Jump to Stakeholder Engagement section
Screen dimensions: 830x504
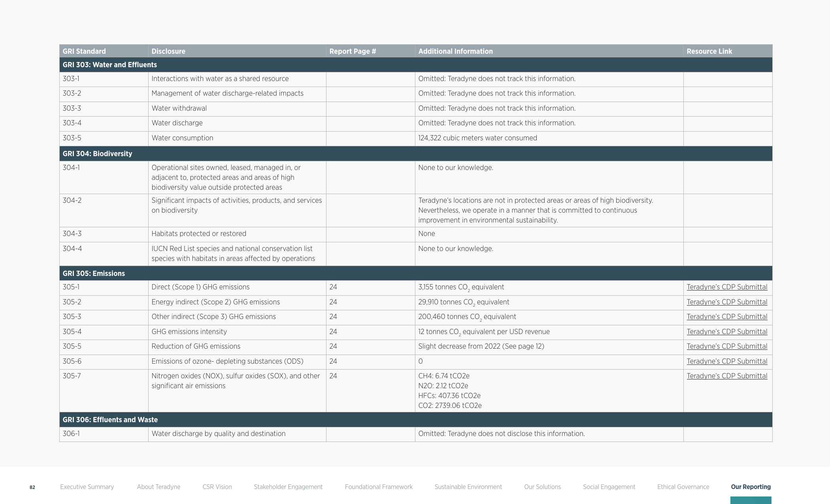point(288,487)
